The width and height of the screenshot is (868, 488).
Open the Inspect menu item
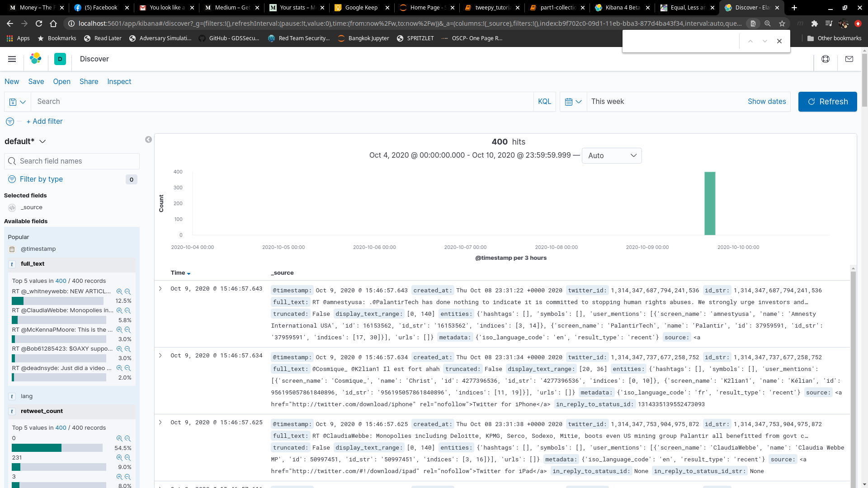pos(119,82)
